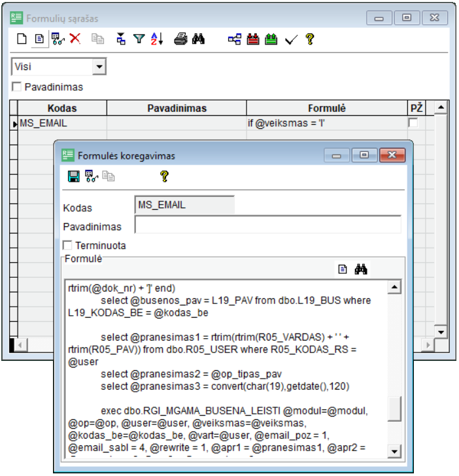459x476 pixels.
Task: Click the new formula blank page icon
Action: [22, 39]
